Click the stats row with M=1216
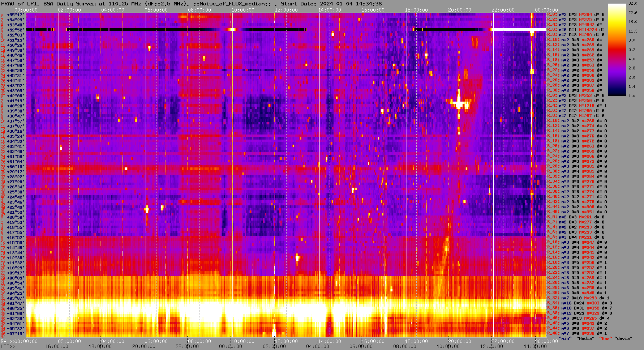644x350 pixels. pyautogui.click(x=577, y=106)
